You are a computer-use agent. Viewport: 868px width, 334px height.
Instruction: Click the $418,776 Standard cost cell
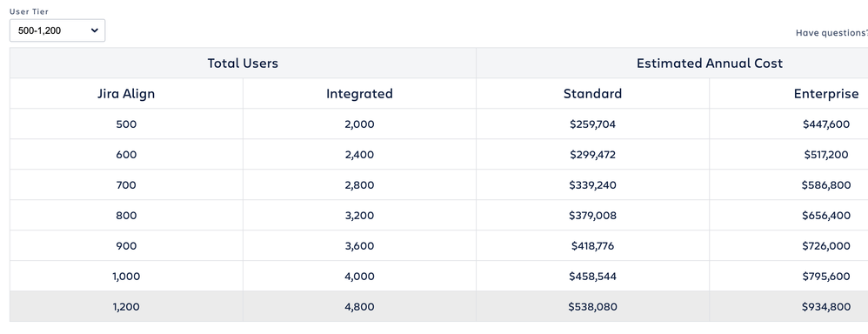tap(592, 246)
